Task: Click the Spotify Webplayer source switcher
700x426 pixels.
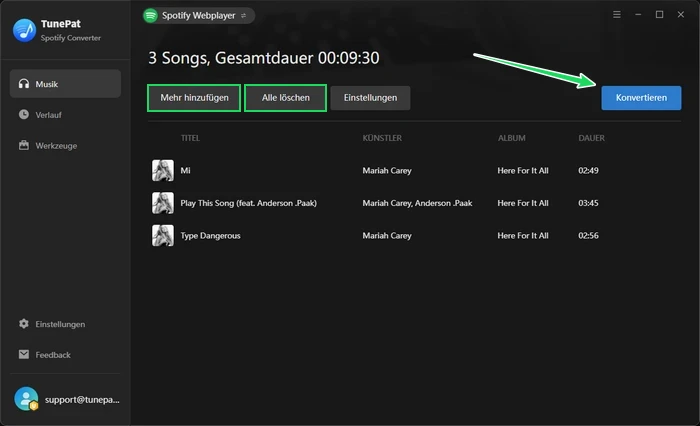Action: (199, 16)
